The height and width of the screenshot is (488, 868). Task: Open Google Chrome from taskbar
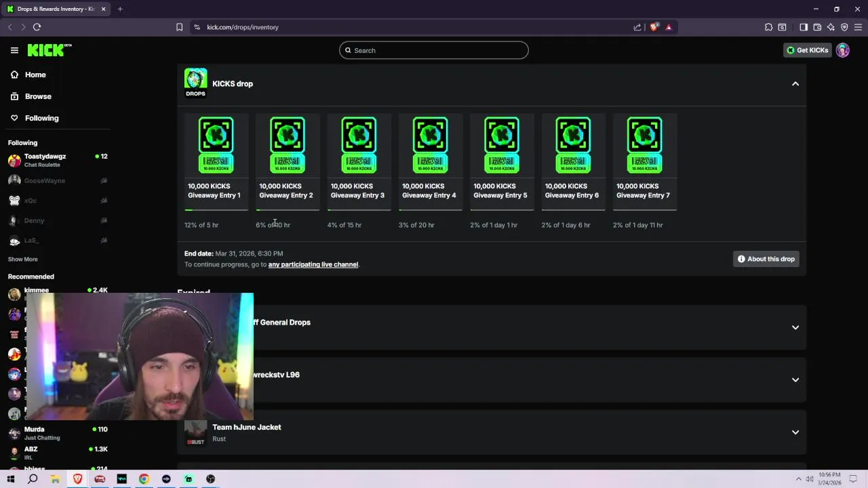point(144,479)
